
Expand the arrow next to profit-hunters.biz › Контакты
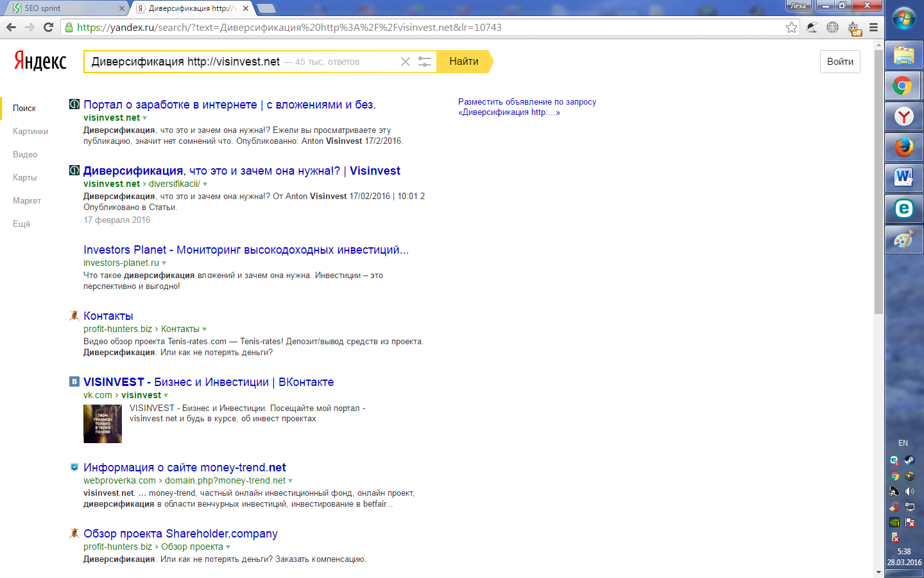coord(205,329)
